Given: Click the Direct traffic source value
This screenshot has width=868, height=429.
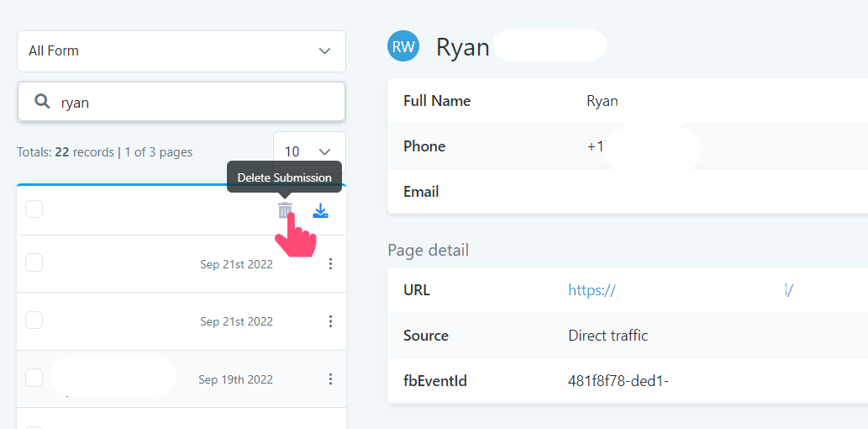Looking at the screenshot, I should point(608,336).
